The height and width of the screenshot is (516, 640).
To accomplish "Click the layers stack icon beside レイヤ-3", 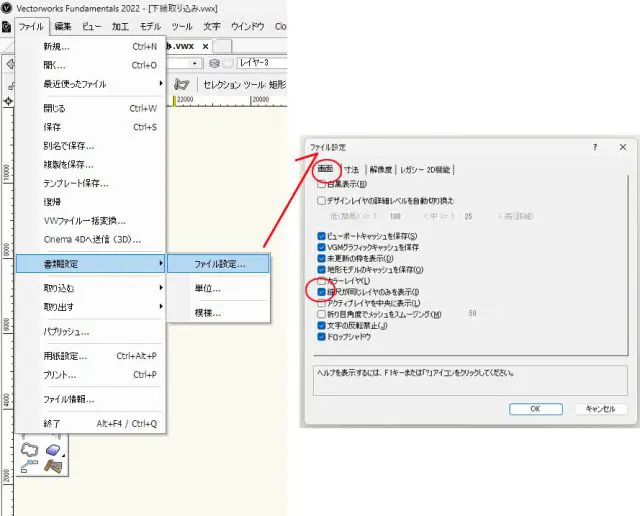I will click(214, 64).
